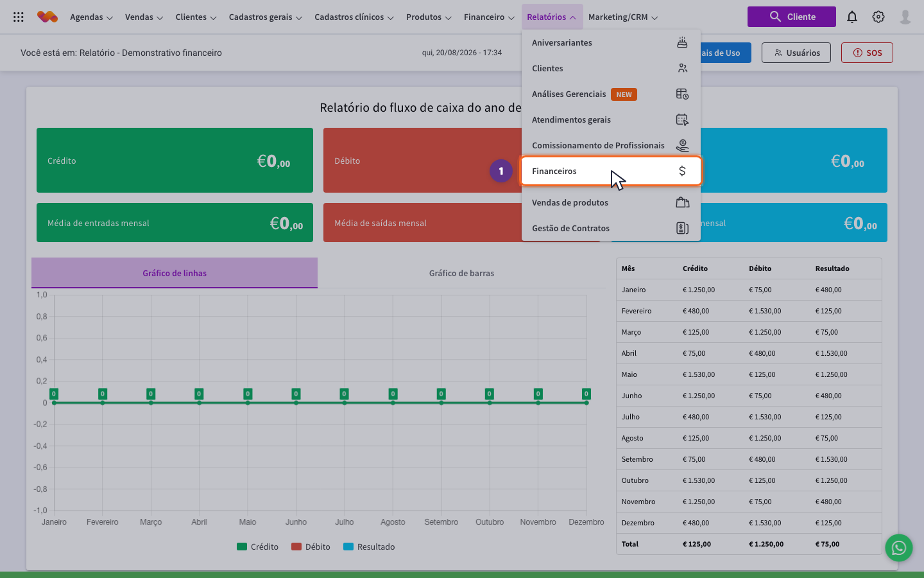Open the user profile avatar
This screenshot has height=578, width=924.
[x=905, y=17]
